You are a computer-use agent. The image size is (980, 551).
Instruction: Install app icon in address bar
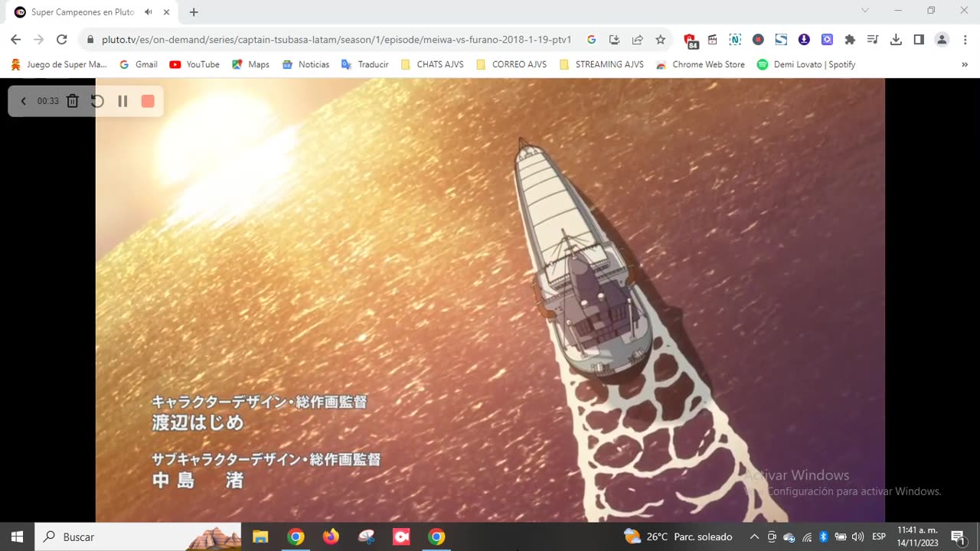click(x=614, y=40)
